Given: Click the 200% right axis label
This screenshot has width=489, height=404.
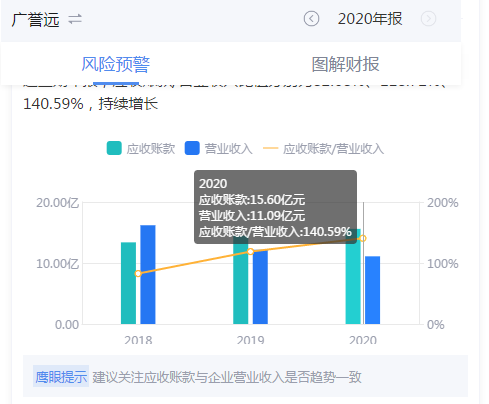Looking at the screenshot, I should click(443, 203).
